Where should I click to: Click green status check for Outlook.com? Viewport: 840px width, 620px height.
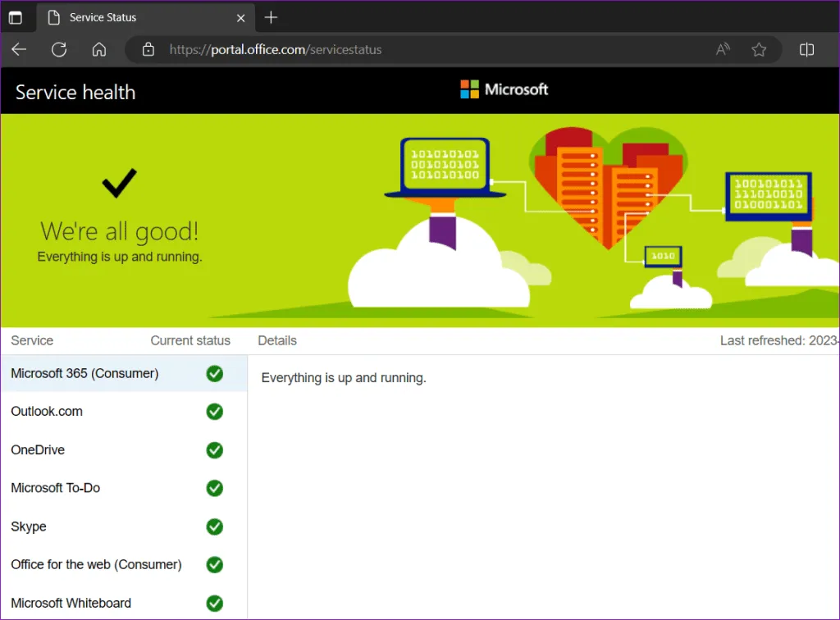coord(215,412)
